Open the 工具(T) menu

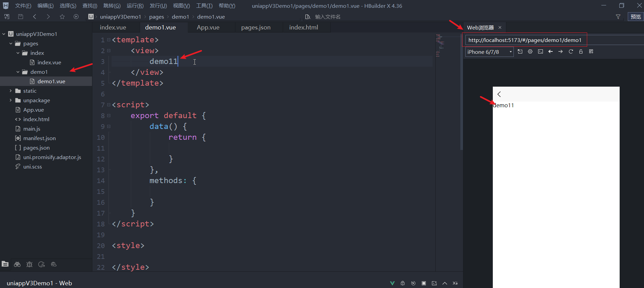[x=204, y=6]
